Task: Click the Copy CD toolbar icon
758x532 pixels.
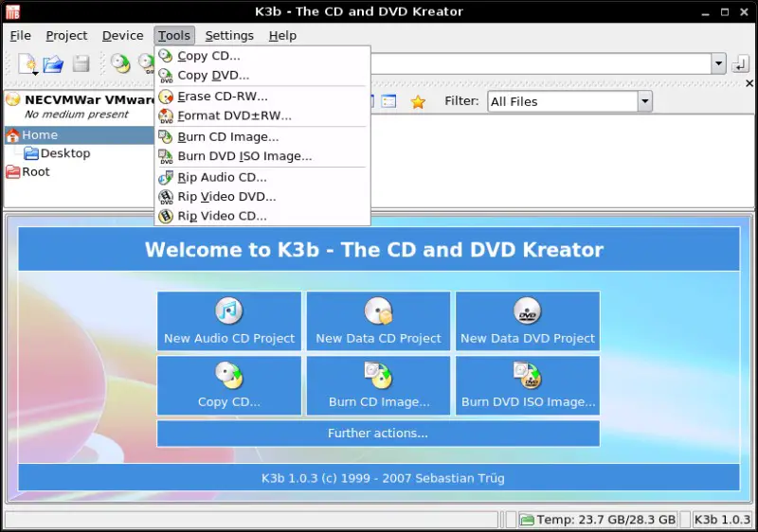Action: (x=120, y=63)
